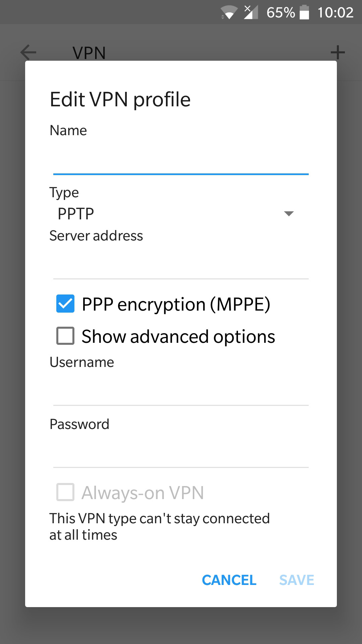Tap the 10:02 clock in status bar
The image size is (362, 644).
click(x=335, y=13)
